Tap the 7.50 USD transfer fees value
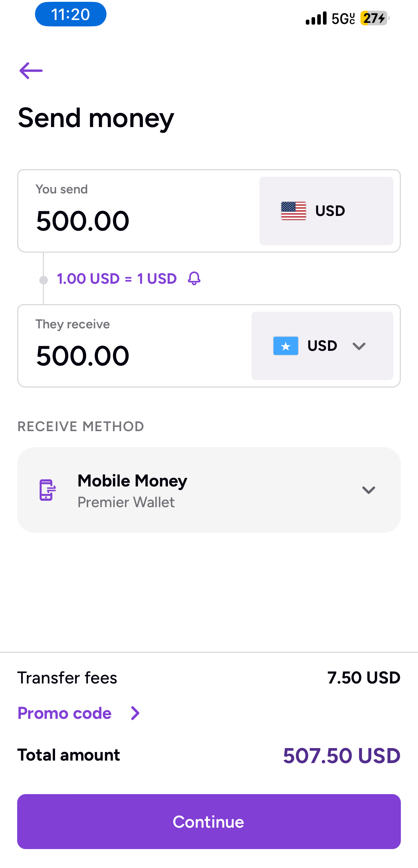Screen dimensions: 418x868 (364, 678)
